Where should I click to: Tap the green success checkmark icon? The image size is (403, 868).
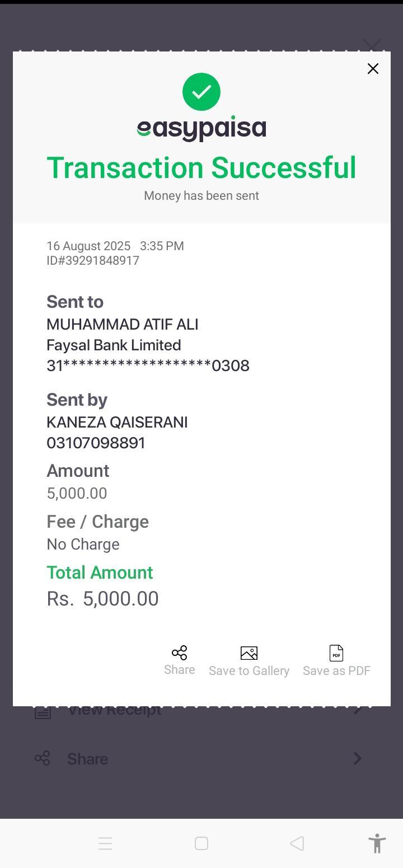point(201,92)
